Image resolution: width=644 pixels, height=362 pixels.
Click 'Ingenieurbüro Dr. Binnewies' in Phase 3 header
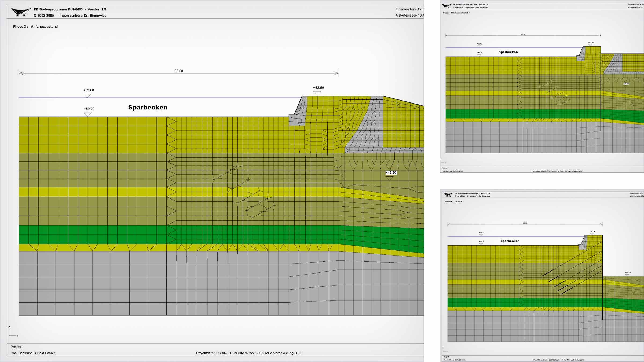[83, 16]
